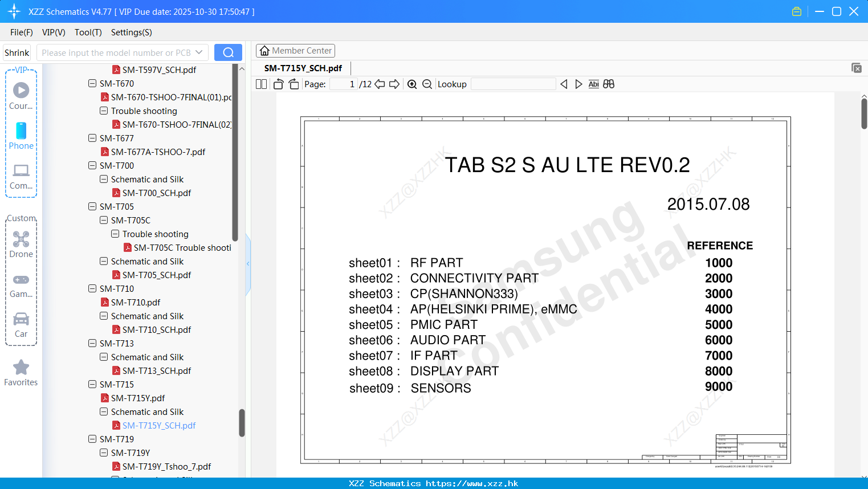This screenshot has height=489, width=868.
Task: Open Favorites in sidebar
Action: (x=21, y=373)
